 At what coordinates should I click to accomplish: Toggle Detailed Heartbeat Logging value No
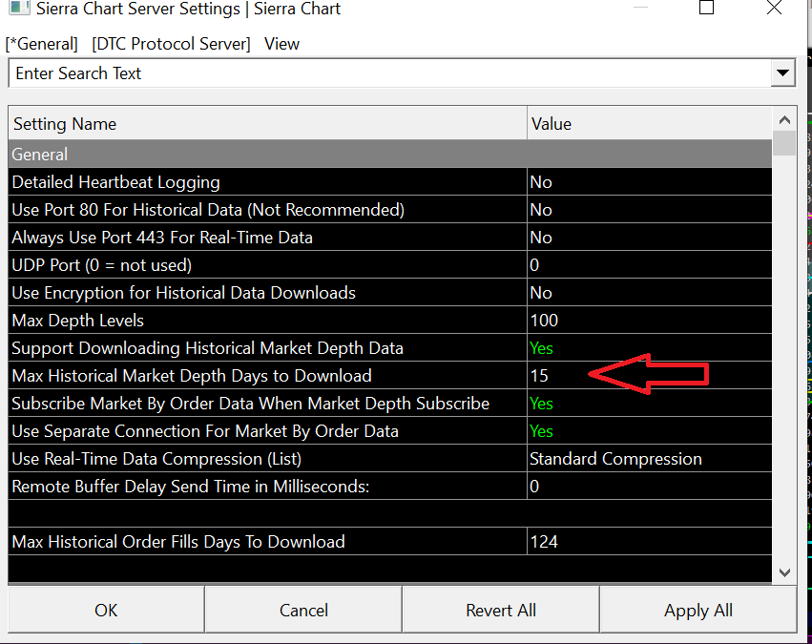click(650, 181)
